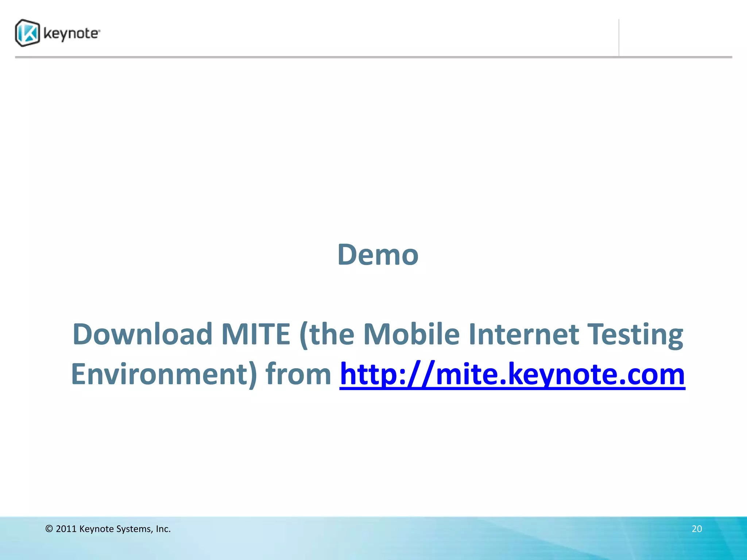Screen dimensions: 747x560
Task: Click the Keynote logo icon
Action: [27, 33]
